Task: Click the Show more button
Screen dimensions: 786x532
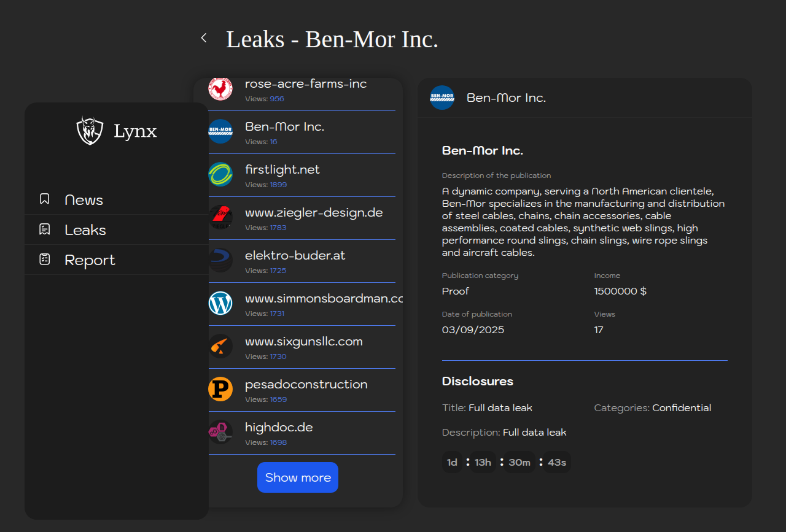Action: pyautogui.click(x=298, y=477)
